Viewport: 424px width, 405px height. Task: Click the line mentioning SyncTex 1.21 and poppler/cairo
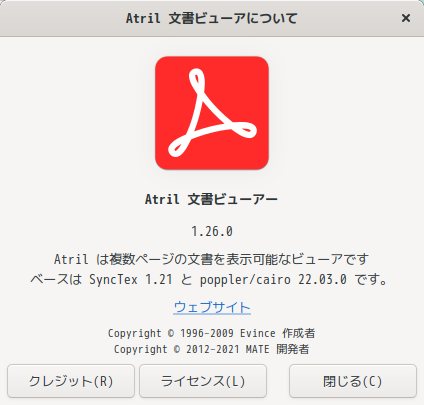pyautogui.click(x=209, y=279)
